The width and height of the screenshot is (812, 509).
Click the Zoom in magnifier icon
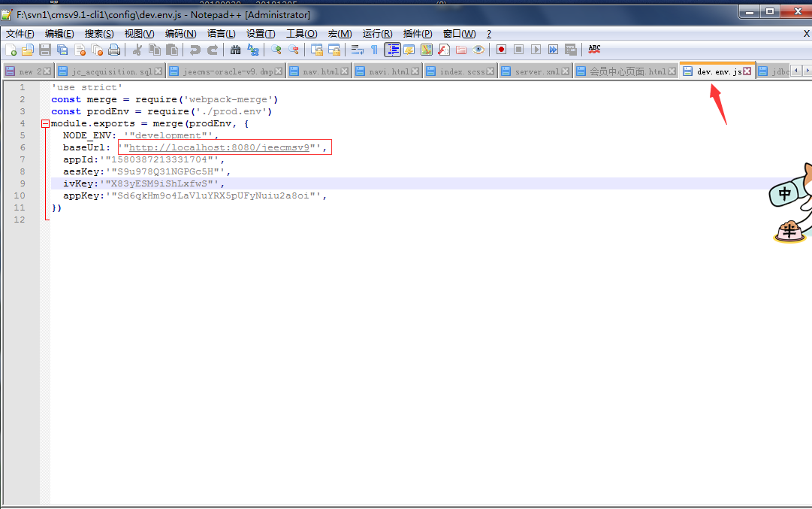[x=276, y=50]
